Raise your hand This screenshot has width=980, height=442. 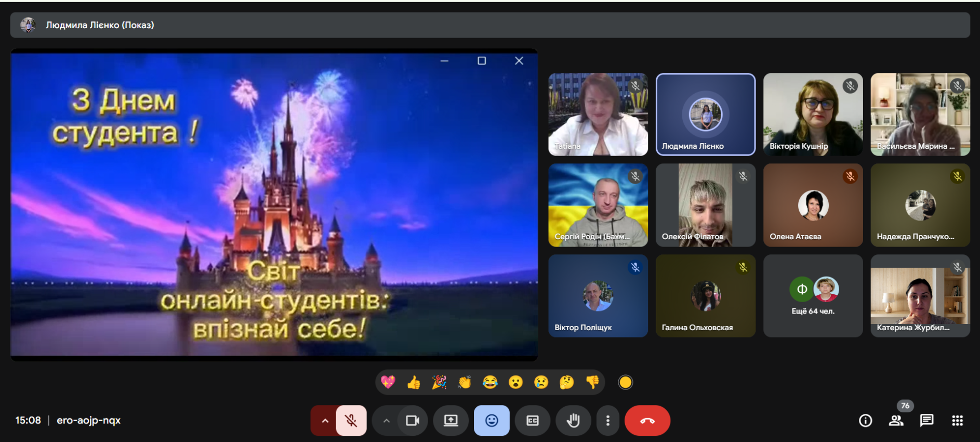(x=573, y=420)
